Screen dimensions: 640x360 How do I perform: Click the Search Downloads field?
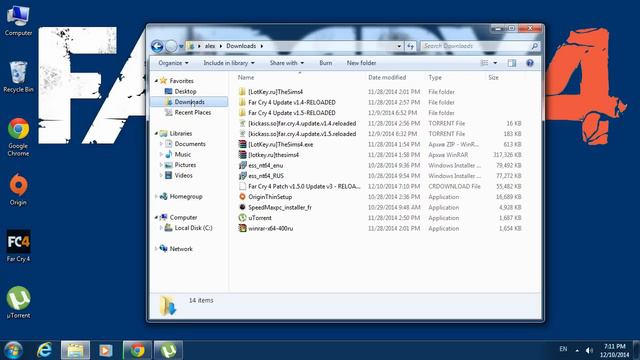pyautogui.click(x=480, y=46)
